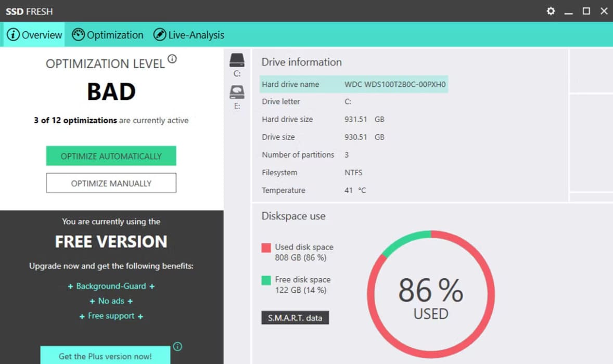Open the settings gear icon
Viewport: 613px width, 364px height.
pos(551,11)
